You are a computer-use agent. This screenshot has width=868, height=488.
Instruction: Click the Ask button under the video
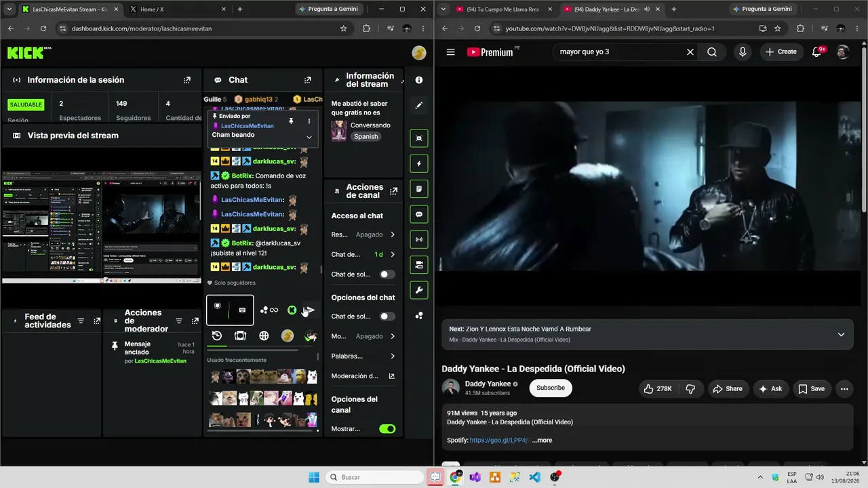tap(770, 388)
